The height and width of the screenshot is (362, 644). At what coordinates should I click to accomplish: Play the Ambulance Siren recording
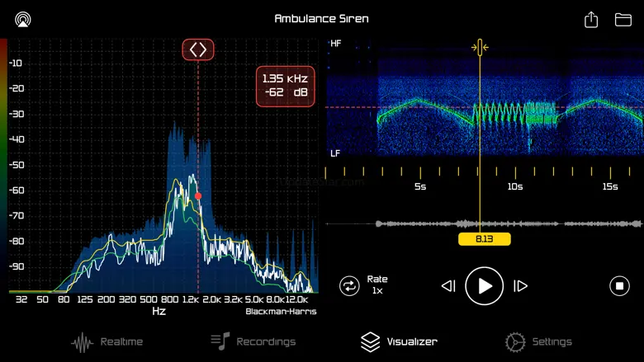(484, 286)
